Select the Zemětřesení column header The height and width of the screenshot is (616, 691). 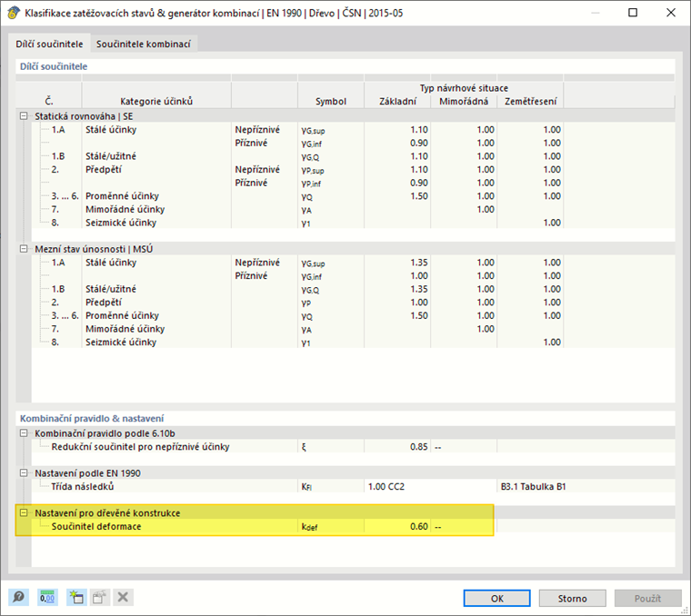click(531, 101)
